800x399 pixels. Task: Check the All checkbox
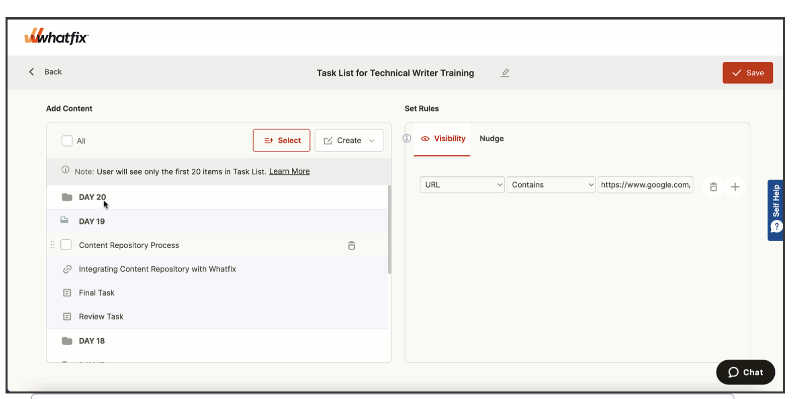pyautogui.click(x=67, y=141)
